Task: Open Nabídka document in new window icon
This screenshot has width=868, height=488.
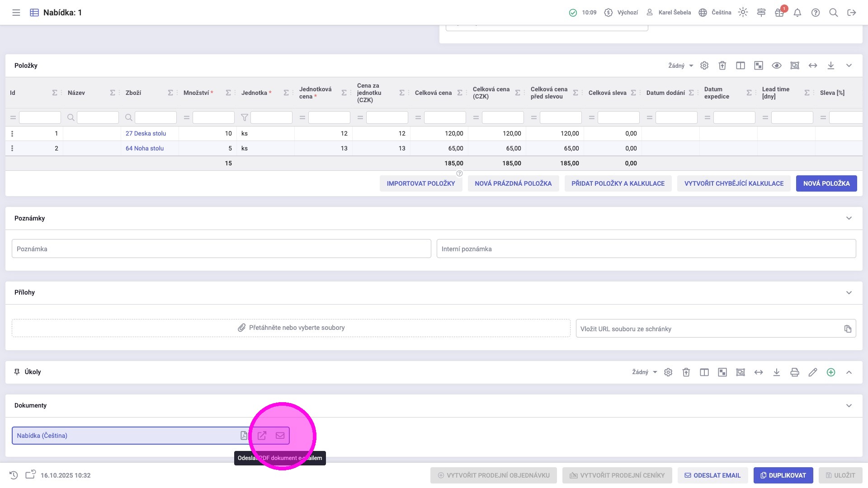Action: (x=262, y=436)
